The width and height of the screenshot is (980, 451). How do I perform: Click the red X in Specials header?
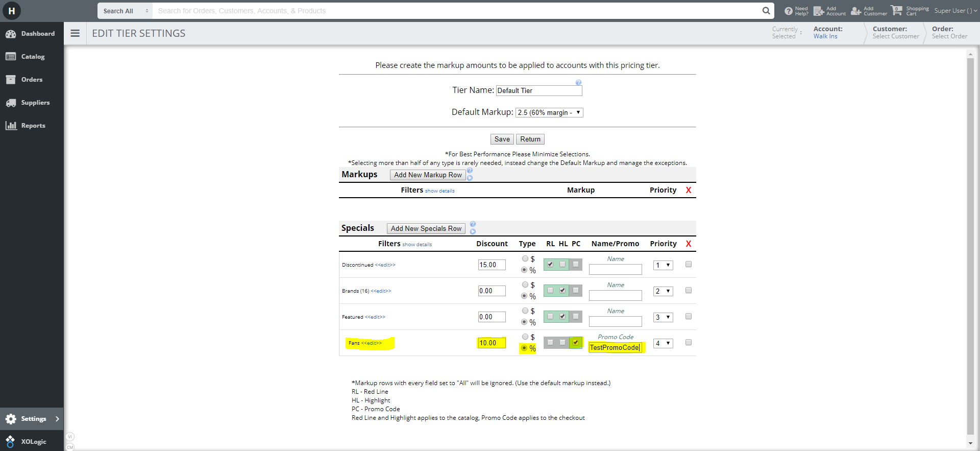tap(689, 244)
